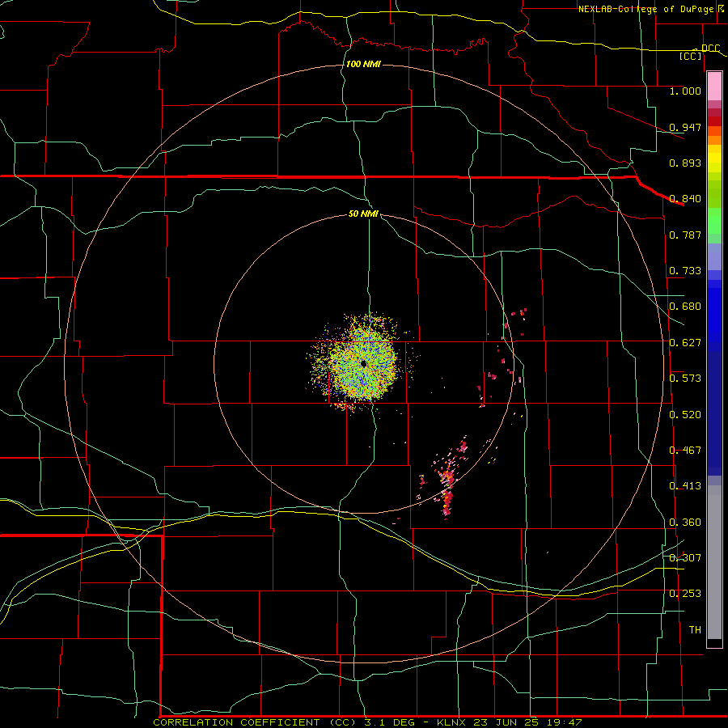This screenshot has height=728, width=728.
Task: Click the 50 NMI range ring label
Action: pos(363,214)
